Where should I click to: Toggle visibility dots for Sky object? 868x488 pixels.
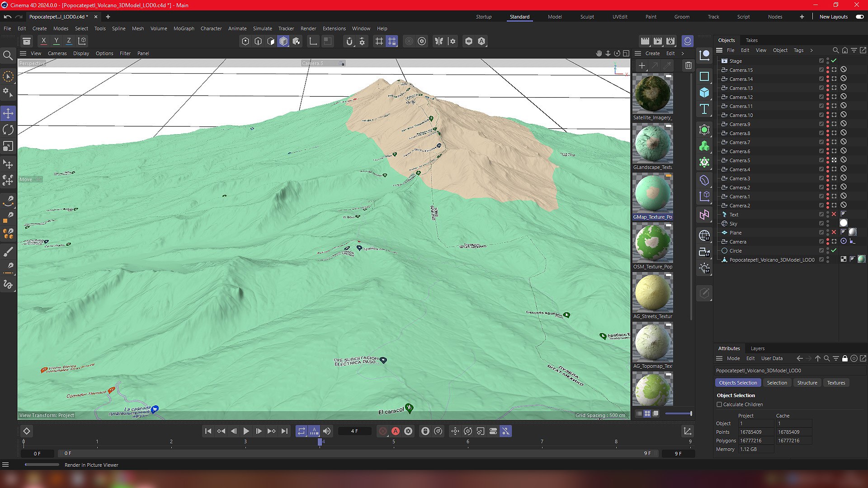[828, 223]
